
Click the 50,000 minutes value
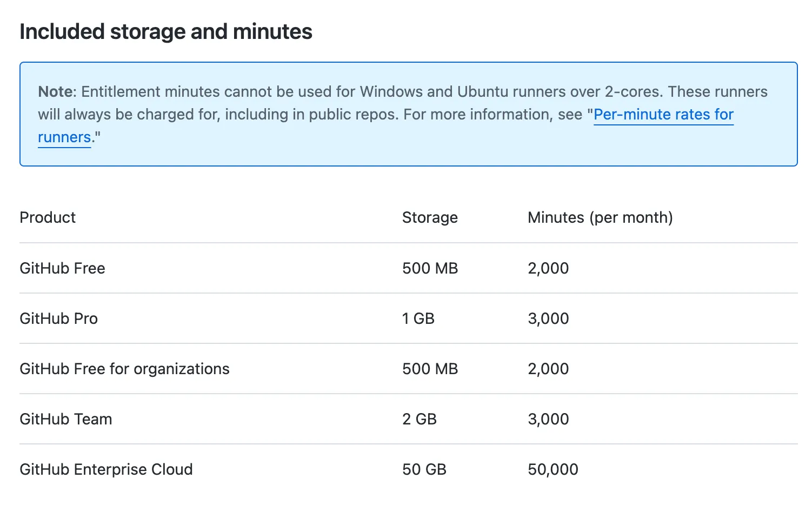point(553,469)
